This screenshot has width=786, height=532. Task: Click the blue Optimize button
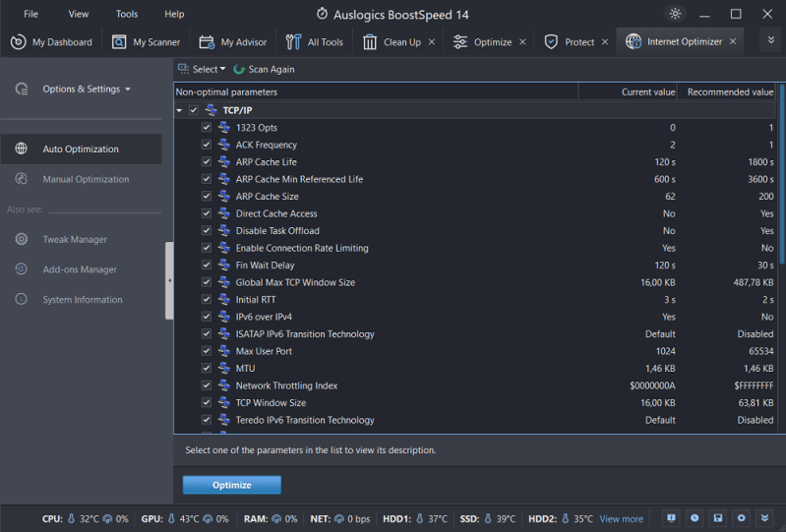(231, 485)
